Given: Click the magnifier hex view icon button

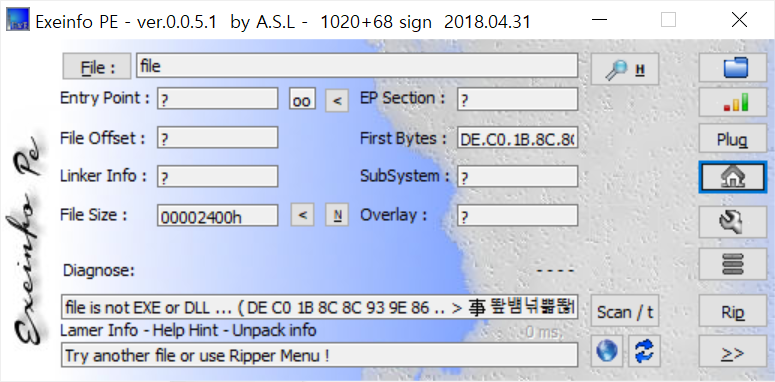Looking at the screenshot, I should [x=625, y=69].
